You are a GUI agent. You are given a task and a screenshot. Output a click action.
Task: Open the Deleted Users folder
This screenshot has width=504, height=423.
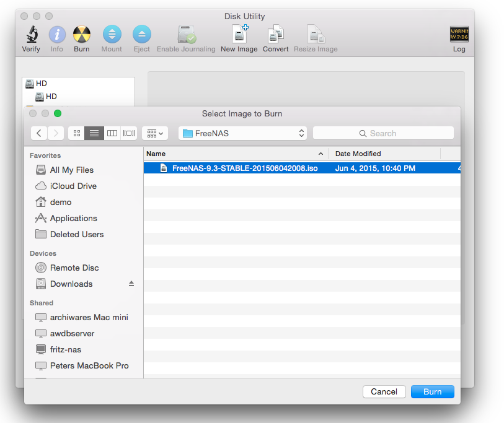(x=70, y=235)
